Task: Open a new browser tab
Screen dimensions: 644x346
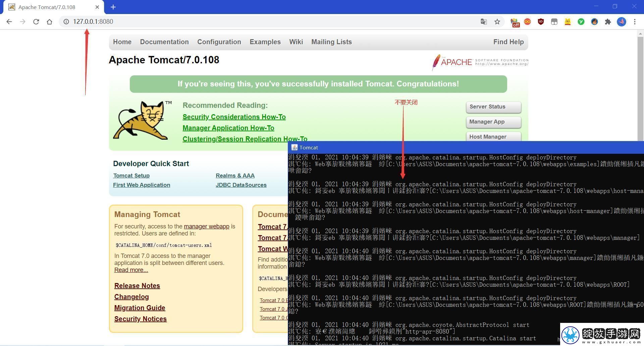Action: click(x=113, y=7)
